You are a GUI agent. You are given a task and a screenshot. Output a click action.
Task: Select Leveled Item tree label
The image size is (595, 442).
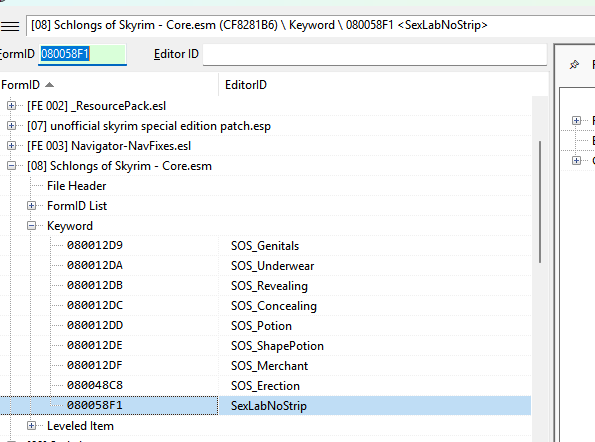click(80, 426)
